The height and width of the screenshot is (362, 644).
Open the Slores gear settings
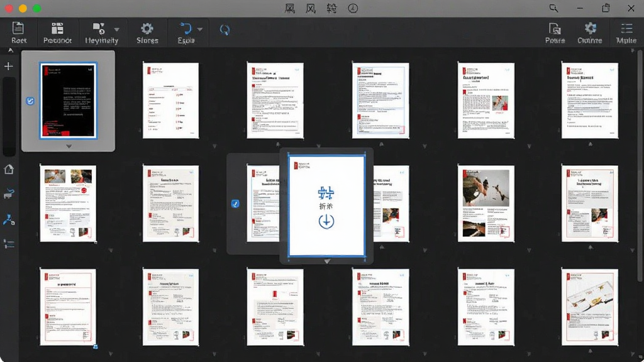[x=147, y=28]
